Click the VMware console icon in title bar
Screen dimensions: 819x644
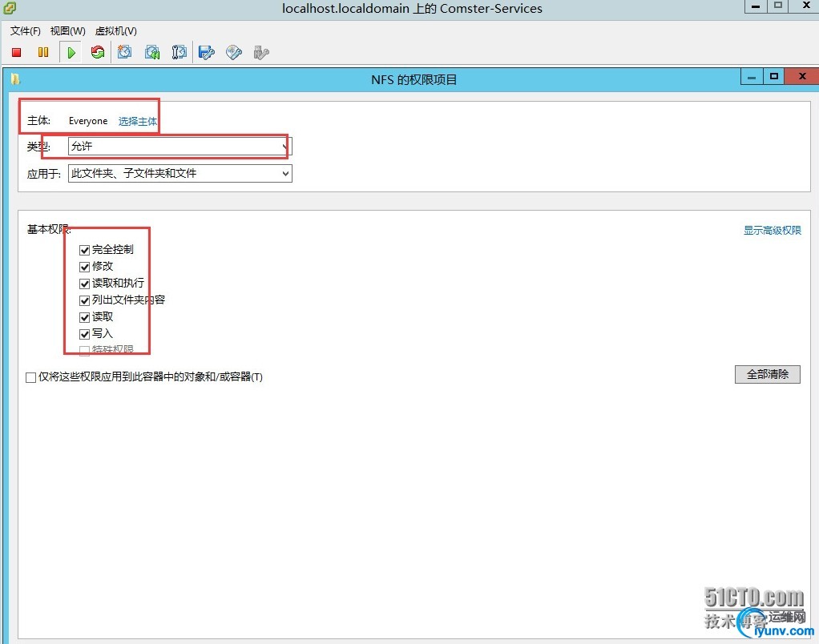coord(9,8)
